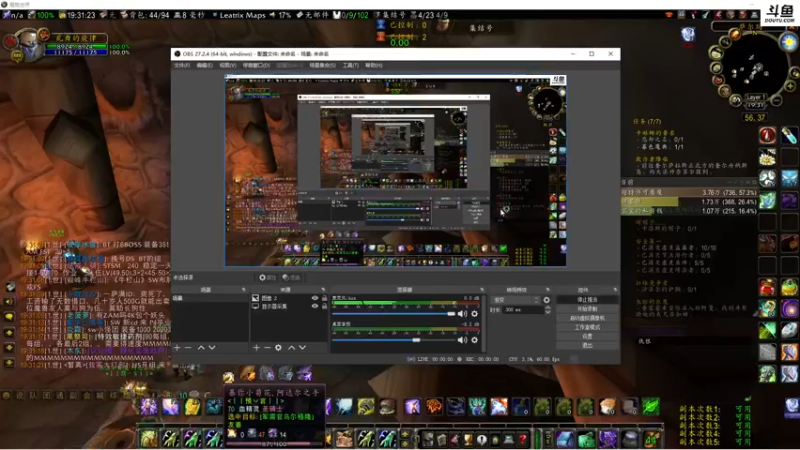The width and height of the screenshot is (800, 450).
Task: Open the 工具(T) menu
Action: click(x=351, y=65)
